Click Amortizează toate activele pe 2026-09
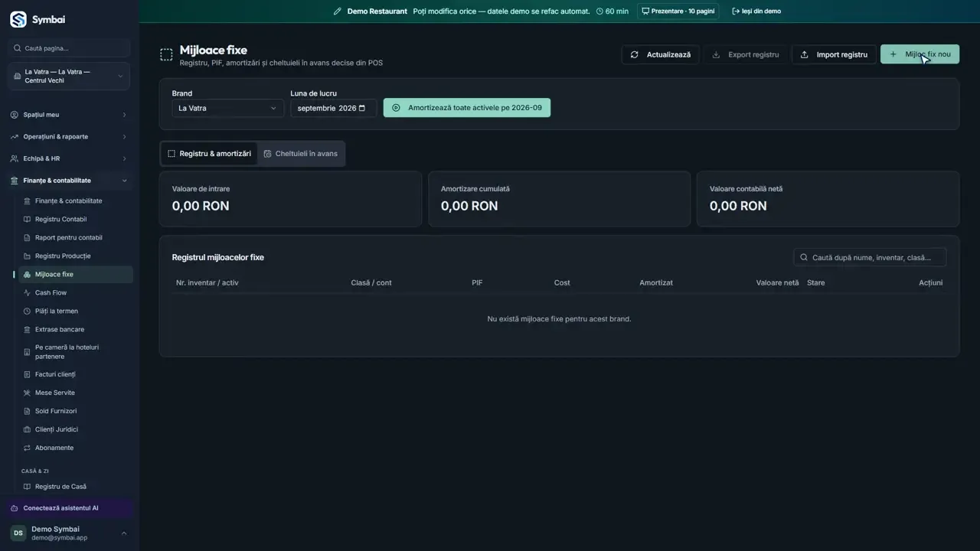This screenshot has width=980, height=551. (467, 108)
